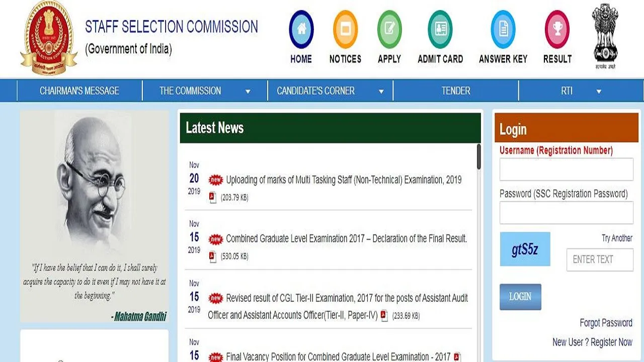Click the APPLY label text

pos(389,59)
